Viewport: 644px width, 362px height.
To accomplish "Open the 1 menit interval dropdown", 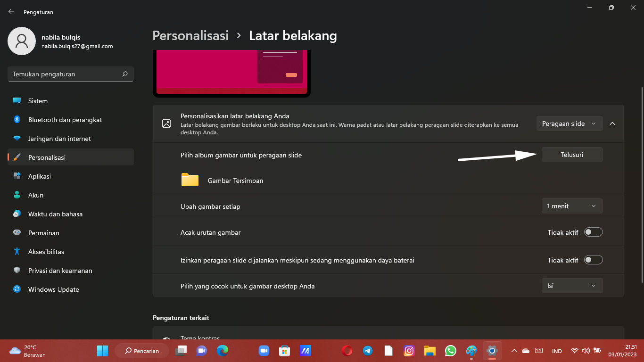I will [572, 206].
